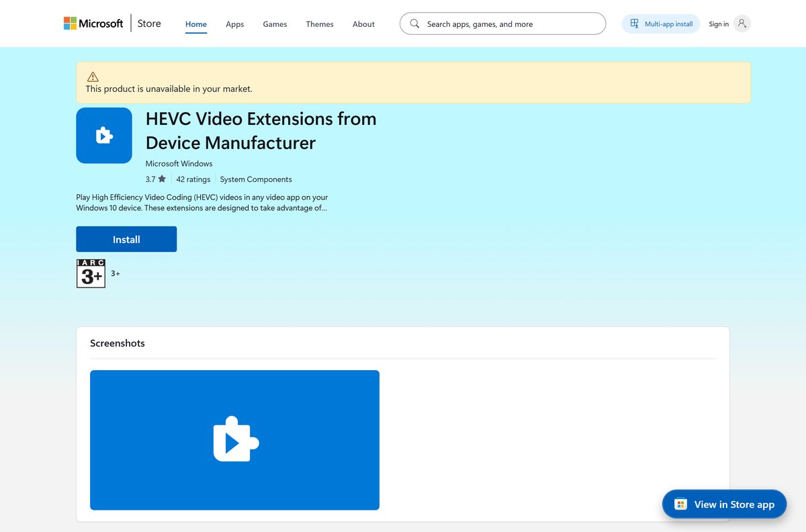Open the Store home link
This screenshot has height=532, width=806.
(149, 24)
